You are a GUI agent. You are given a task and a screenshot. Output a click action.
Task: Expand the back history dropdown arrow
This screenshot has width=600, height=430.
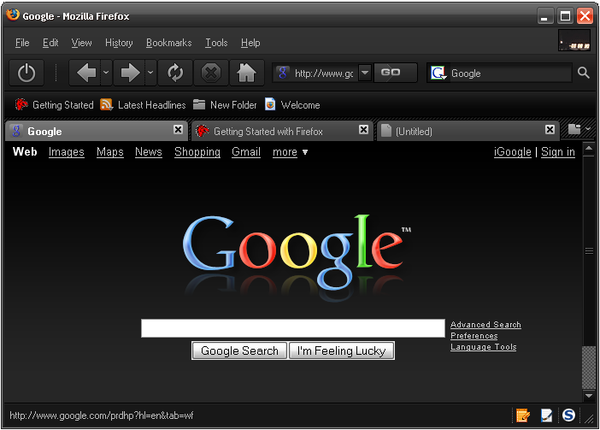106,73
